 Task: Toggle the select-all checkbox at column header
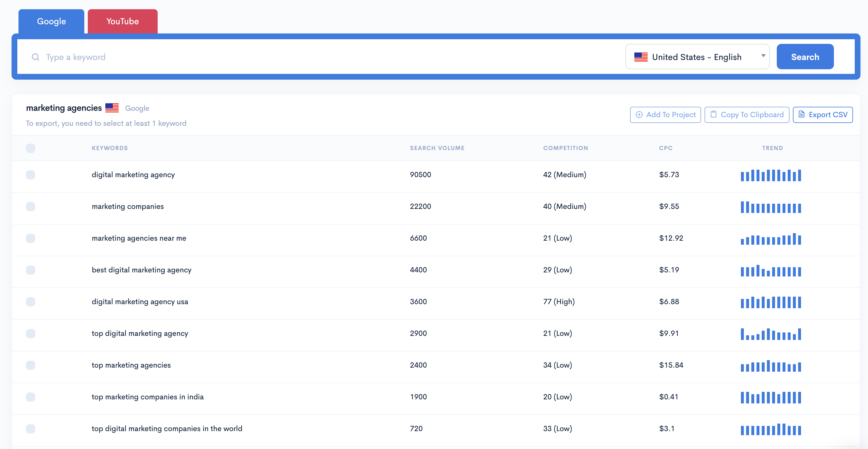pyautogui.click(x=30, y=148)
